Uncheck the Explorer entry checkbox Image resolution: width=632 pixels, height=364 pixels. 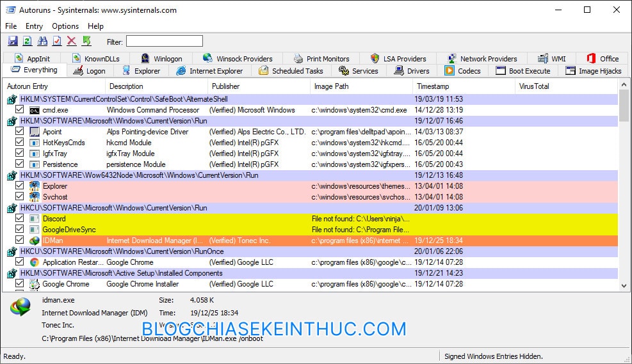[x=19, y=186]
